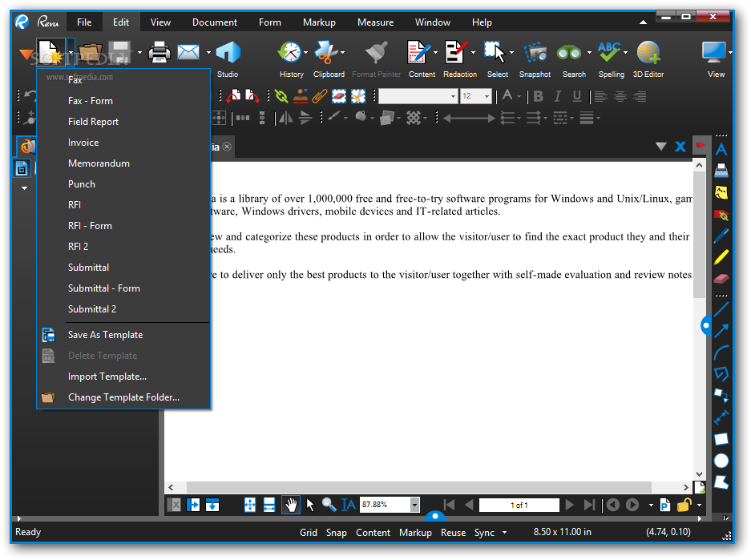Open the zoom 87.88% dropdown
The height and width of the screenshot is (560, 751).
click(414, 505)
